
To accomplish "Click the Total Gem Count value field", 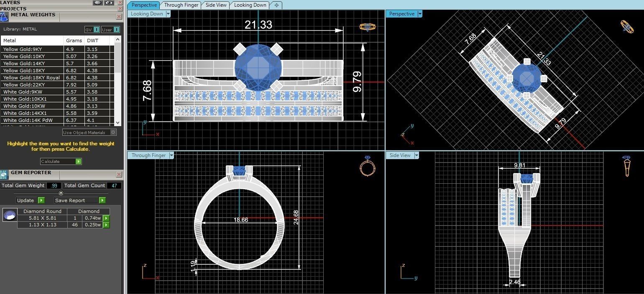I will [x=114, y=185].
